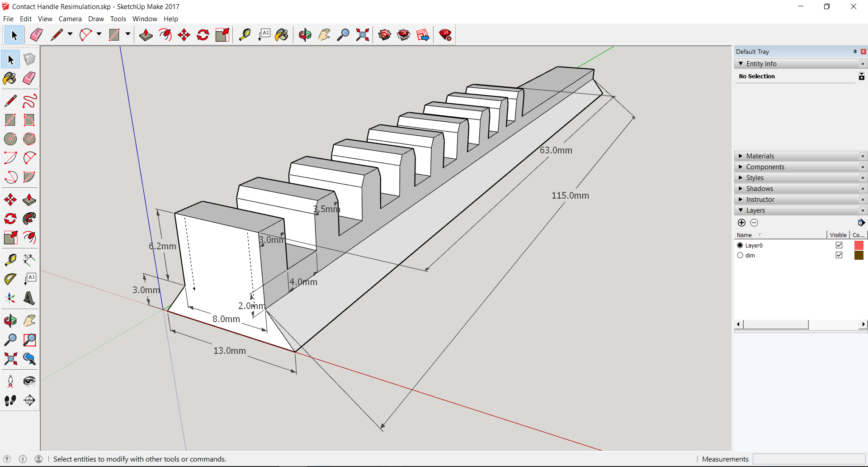The image size is (868, 467).
Task: Set dim as the active layer
Action: click(740, 255)
